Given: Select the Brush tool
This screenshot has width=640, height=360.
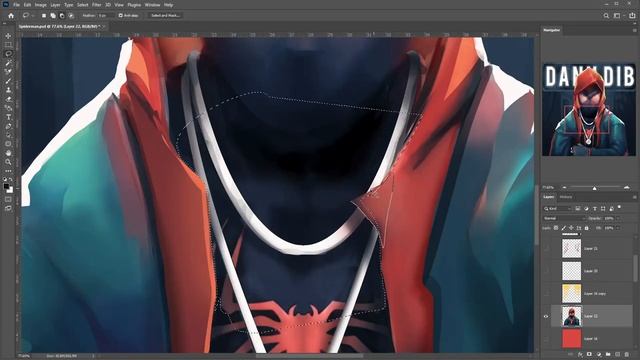Looking at the screenshot, I should [8, 81].
